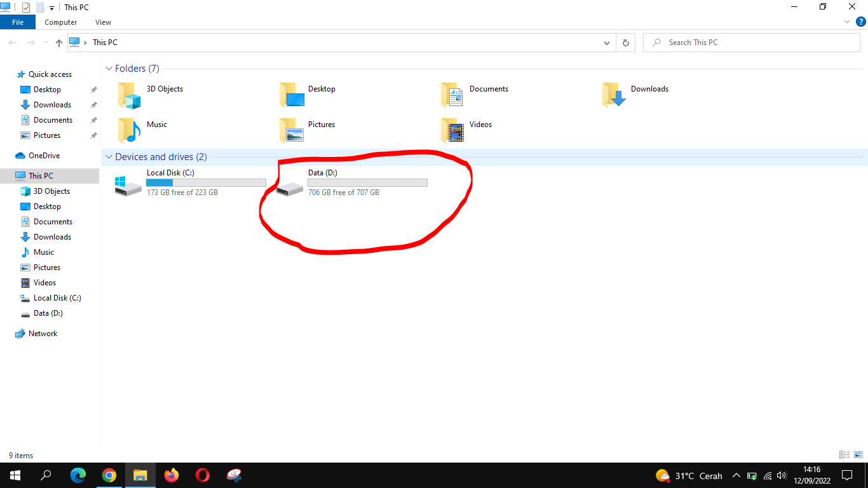Expand the ribbon with the chevron
This screenshot has height=488, width=868.
click(847, 22)
